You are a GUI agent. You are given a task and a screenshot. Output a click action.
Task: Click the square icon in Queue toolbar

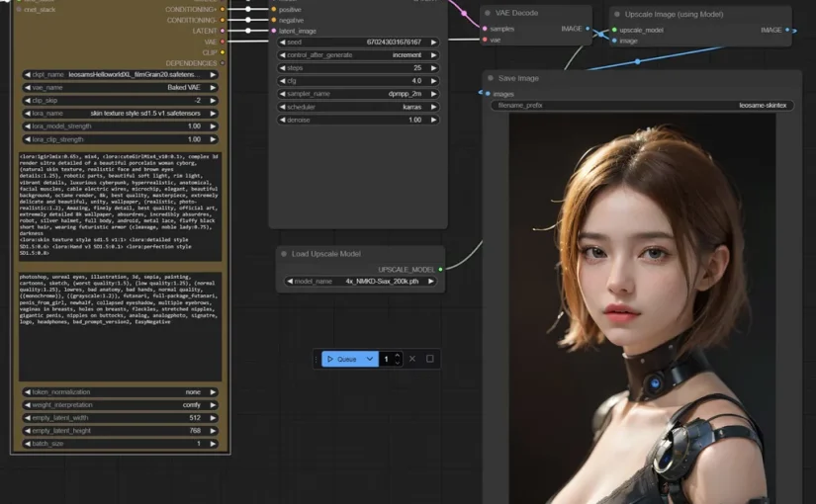pos(429,359)
